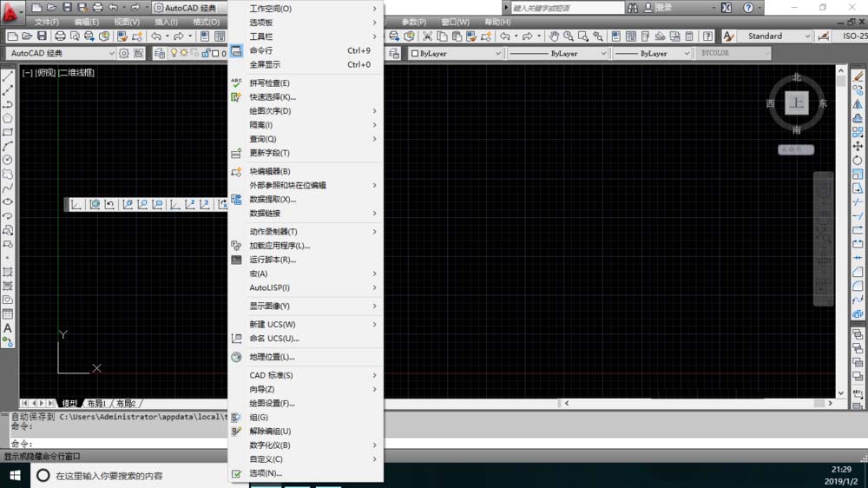Viewport: 868px width, 488px height.
Task: Click the [-] viewport control
Action: coord(27,73)
